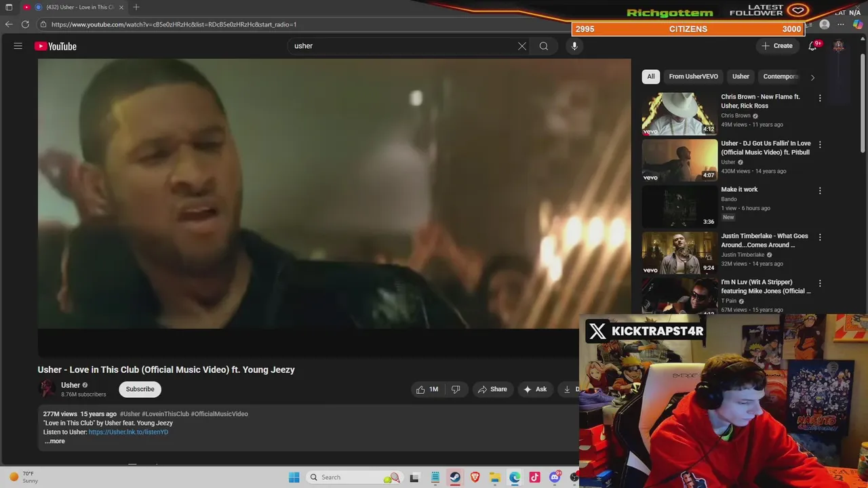Click the #OfficialMusicVideo hashtag

pos(219,413)
